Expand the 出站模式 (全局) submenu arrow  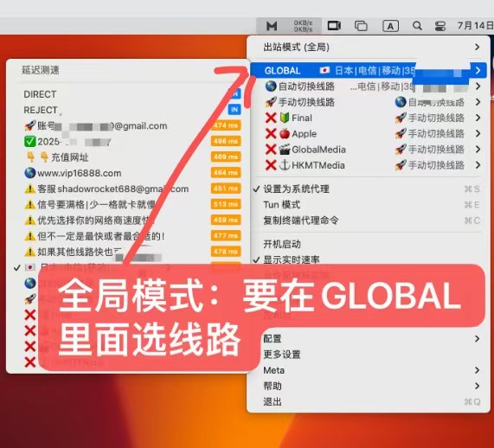(x=477, y=48)
